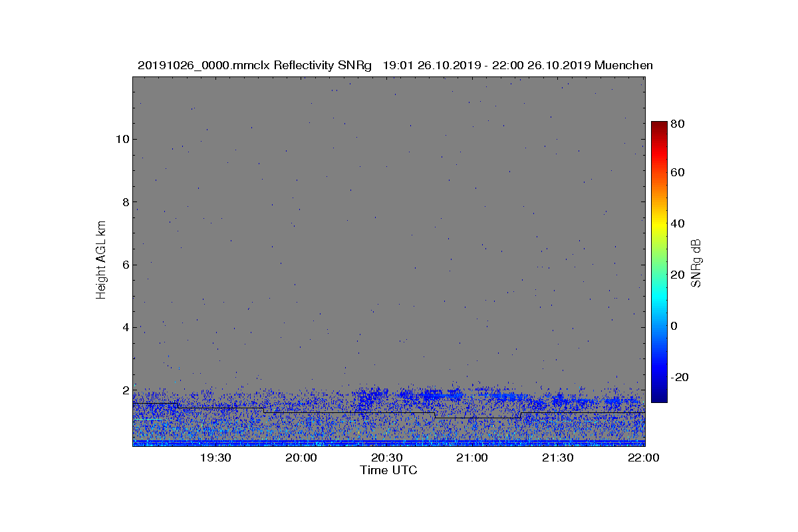
Task: Click the colorbar value 60
Action: coord(678,172)
